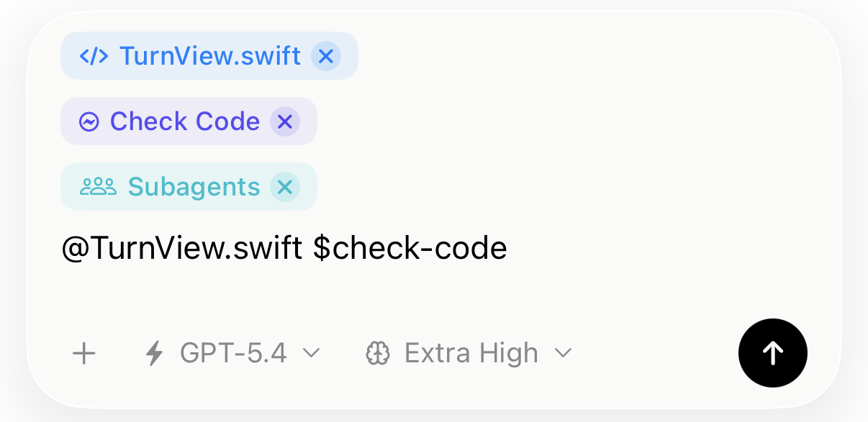Click the code icon on TurnView.swift chip
The image size is (868, 422).
click(94, 55)
